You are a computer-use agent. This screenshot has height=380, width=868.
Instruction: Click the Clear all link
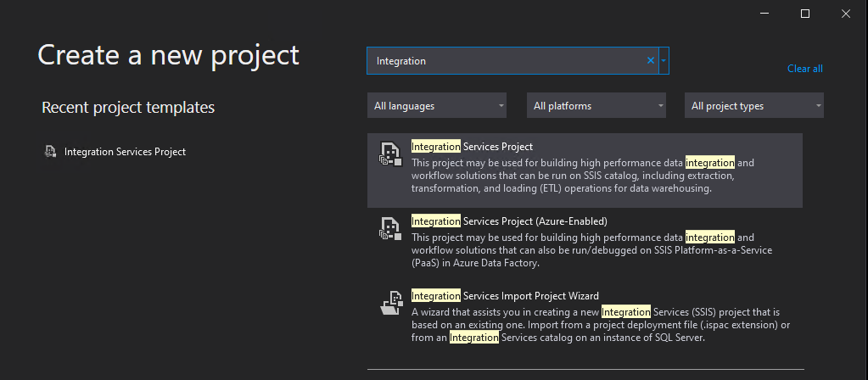pyautogui.click(x=805, y=69)
